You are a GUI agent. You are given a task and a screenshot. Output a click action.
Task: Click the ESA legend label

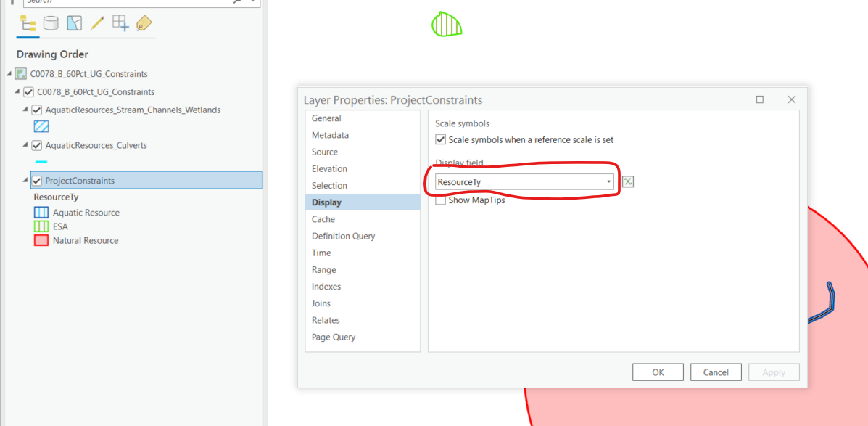tap(60, 226)
